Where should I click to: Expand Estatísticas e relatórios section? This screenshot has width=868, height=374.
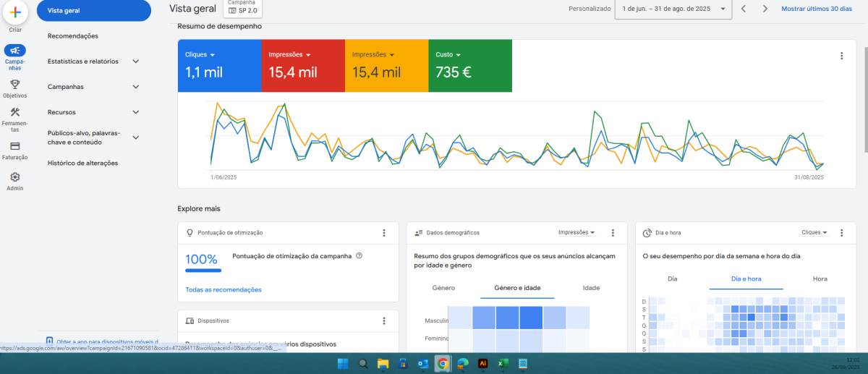(136, 61)
